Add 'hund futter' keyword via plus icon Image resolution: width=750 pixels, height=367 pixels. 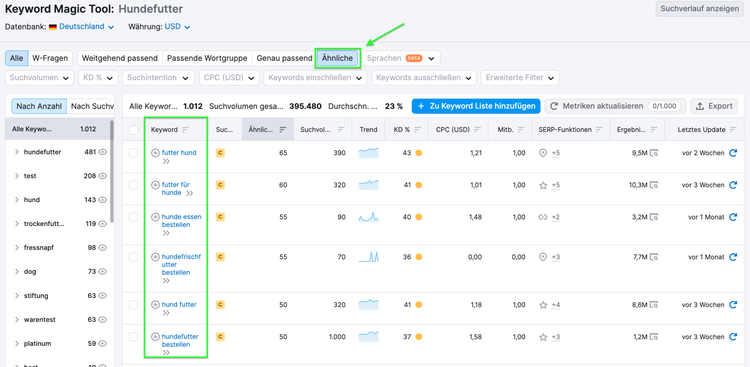click(x=155, y=304)
